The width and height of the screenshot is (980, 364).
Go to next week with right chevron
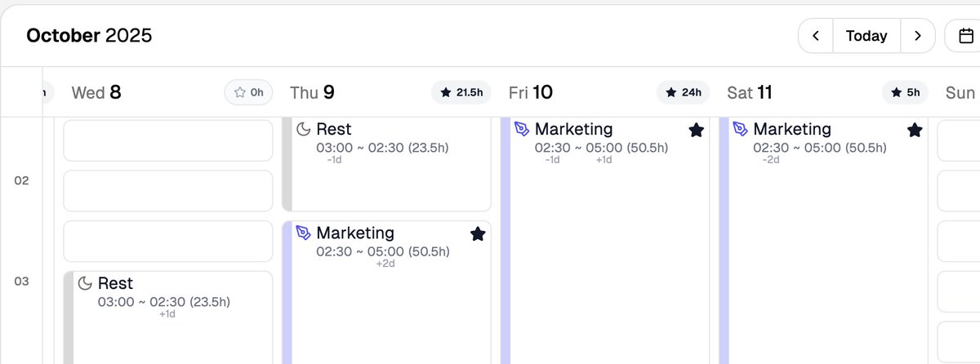click(918, 36)
